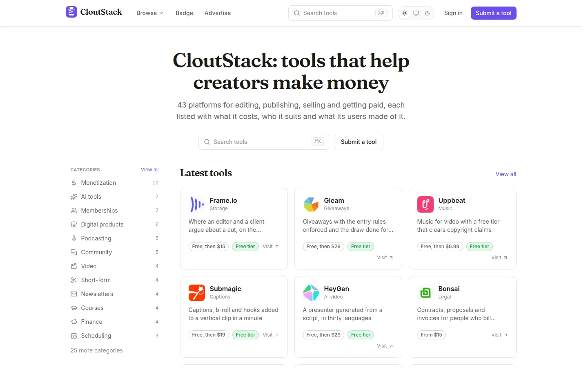Visit HeyGen external link

point(385,346)
